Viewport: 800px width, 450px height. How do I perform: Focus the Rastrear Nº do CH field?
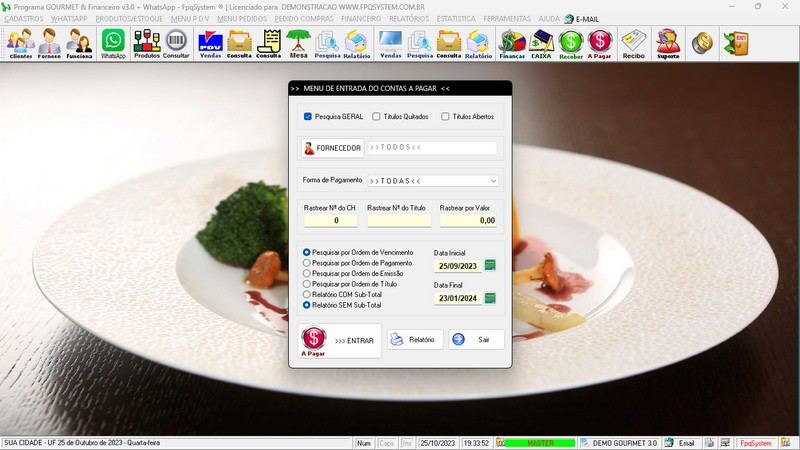331,220
